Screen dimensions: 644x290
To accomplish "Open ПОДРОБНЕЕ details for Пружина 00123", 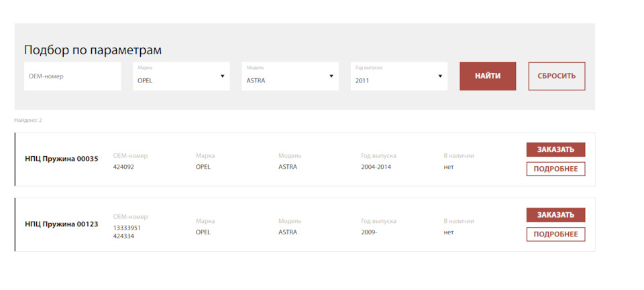I will 555,234.
